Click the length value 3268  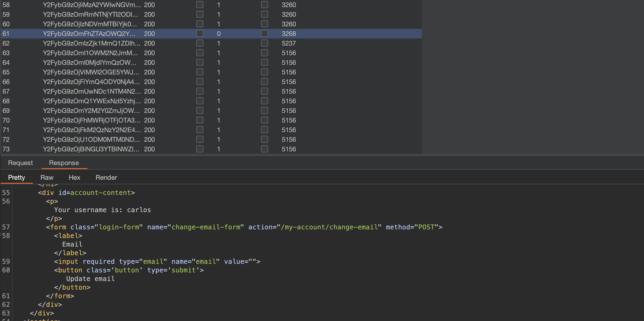(x=289, y=34)
